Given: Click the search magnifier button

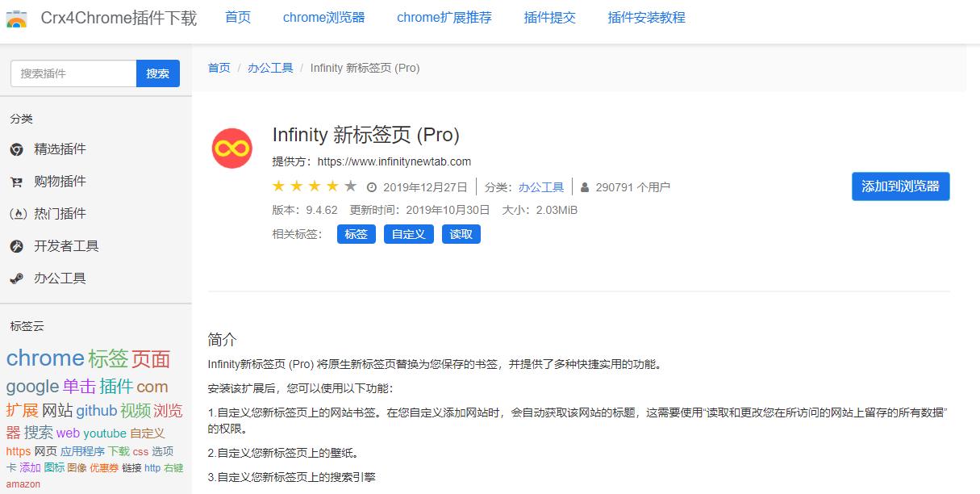Looking at the screenshot, I should (x=158, y=73).
